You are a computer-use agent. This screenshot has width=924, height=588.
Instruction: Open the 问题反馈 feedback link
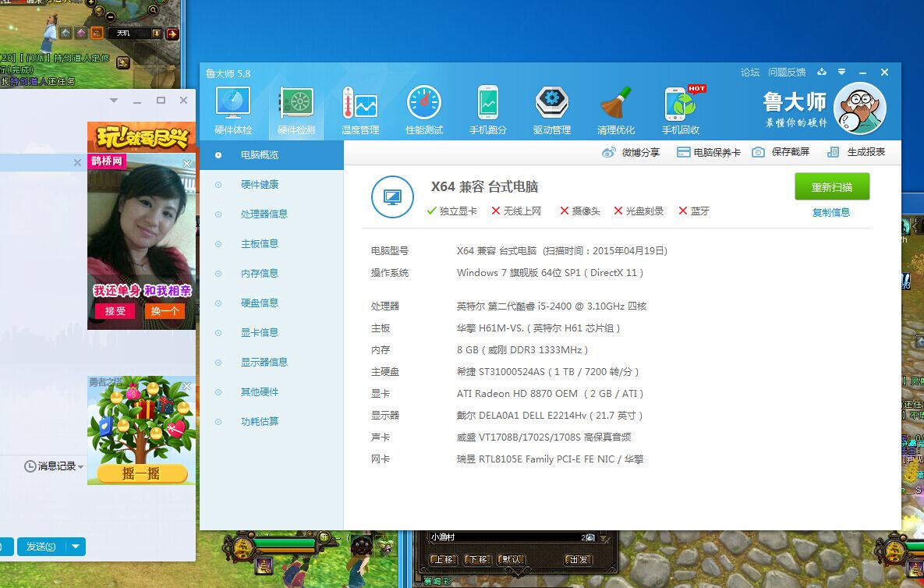pyautogui.click(x=787, y=72)
